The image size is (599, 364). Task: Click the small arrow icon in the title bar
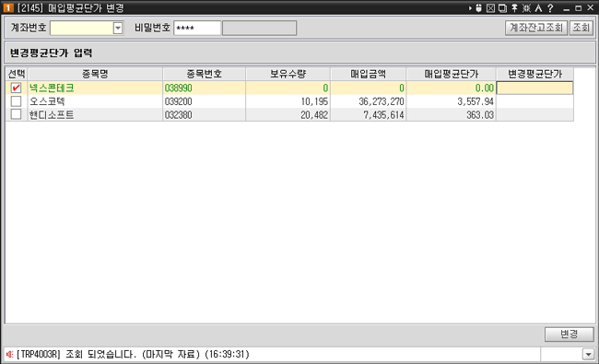(x=470, y=8)
